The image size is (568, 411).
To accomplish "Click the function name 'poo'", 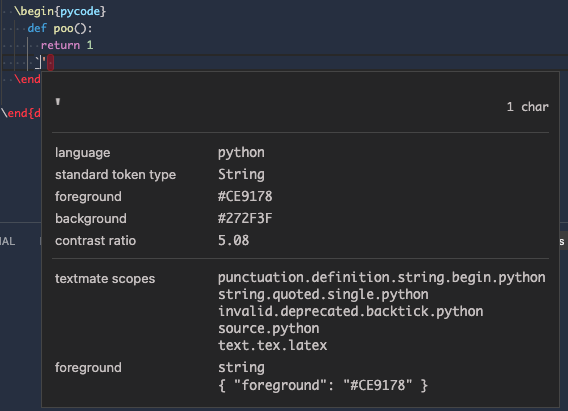I will 63,28.
